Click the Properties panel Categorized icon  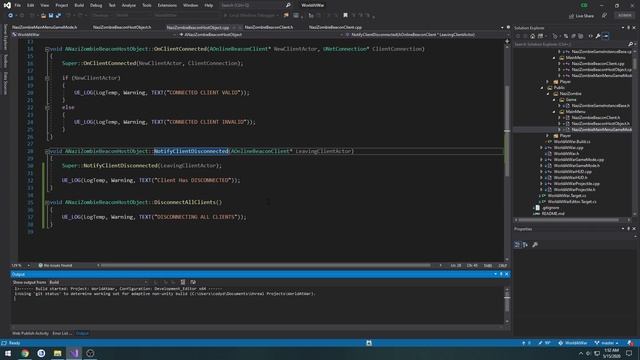517,244
